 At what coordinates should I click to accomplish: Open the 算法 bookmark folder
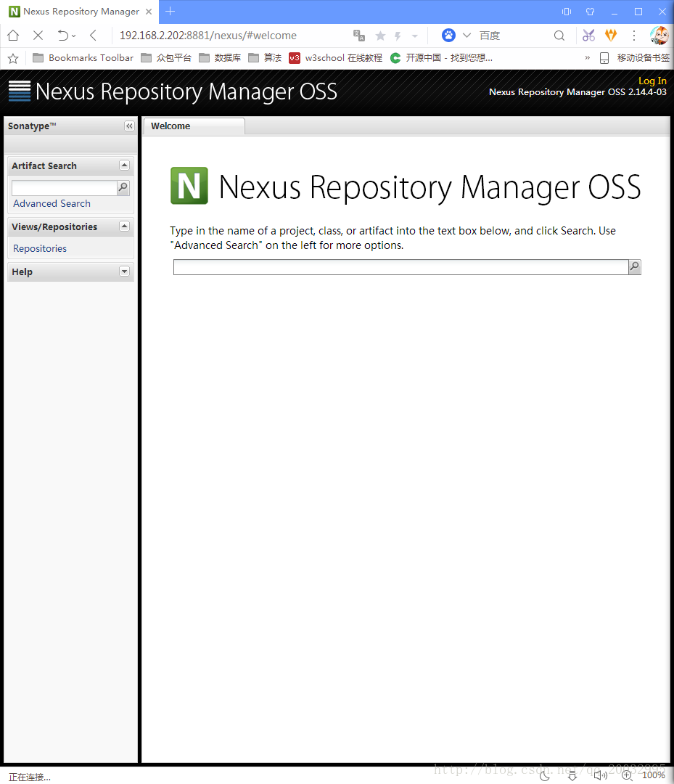[x=265, y=58]
